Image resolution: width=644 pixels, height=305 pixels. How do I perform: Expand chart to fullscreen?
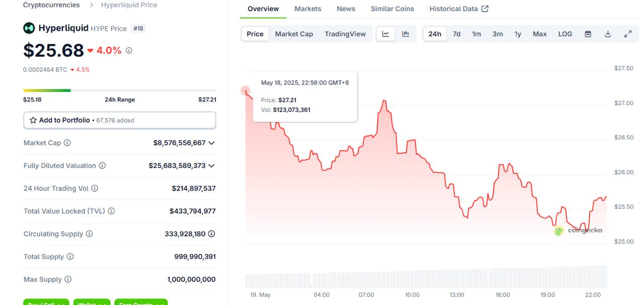tap(628, 34)
